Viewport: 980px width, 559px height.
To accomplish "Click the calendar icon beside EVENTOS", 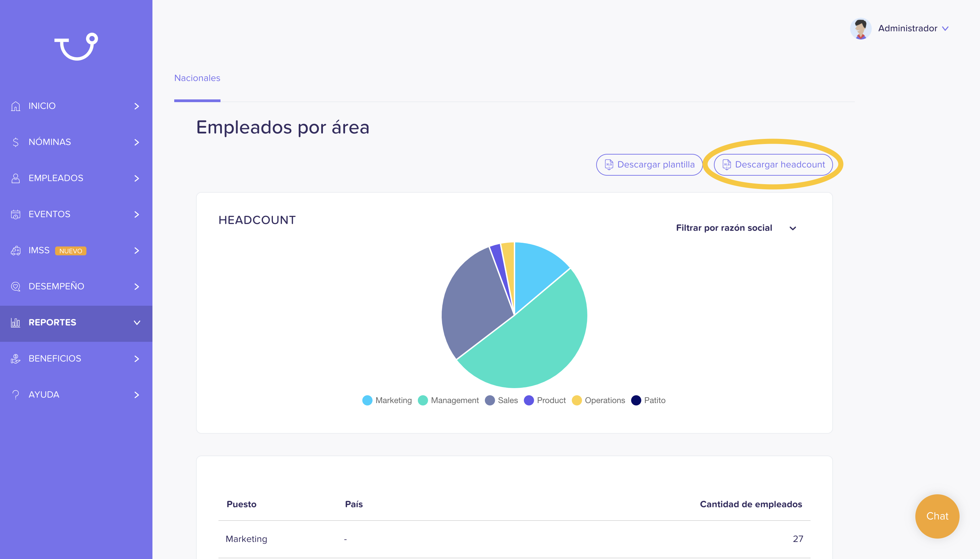I will tap(16, 214).
